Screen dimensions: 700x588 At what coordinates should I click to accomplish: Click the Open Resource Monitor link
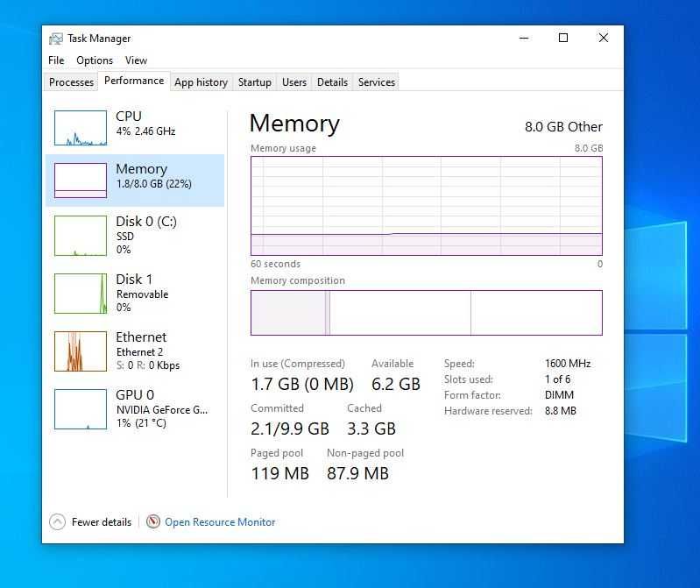[220, 522]
